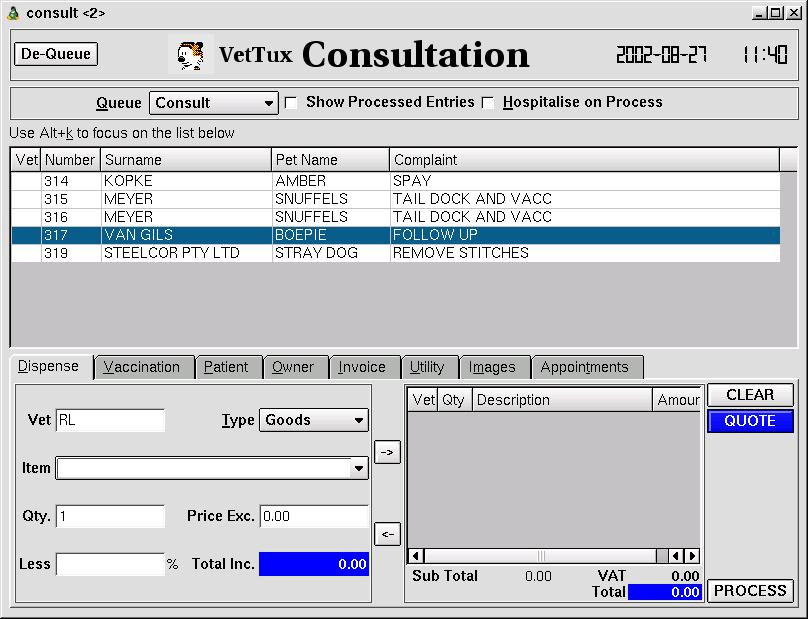The image size is (808, 619).
Task: Click the 2002-08-27 date display
Action: tap(662, 54)
